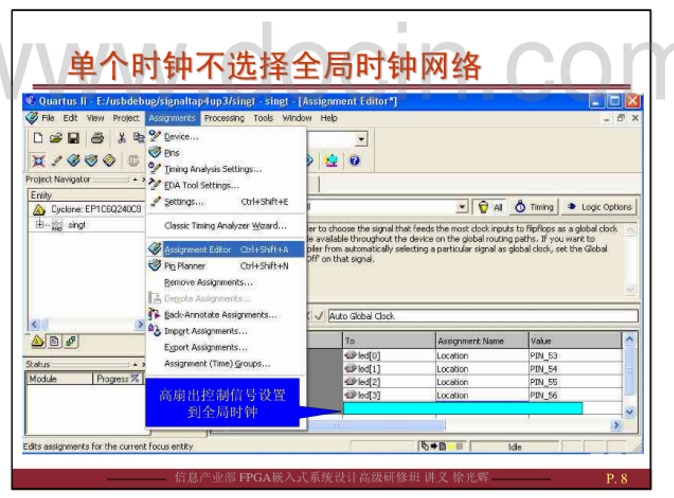This screenshot has width=674, height=498.
Task: Click the led[0] row cell
Action: (x=389, y=355)
